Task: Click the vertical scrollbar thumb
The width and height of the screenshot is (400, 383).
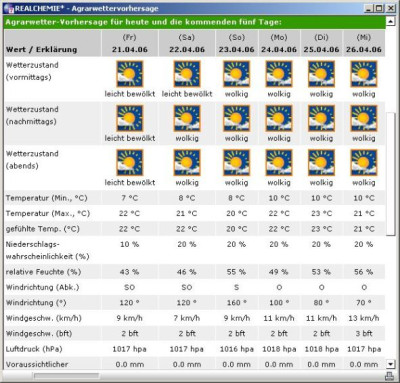Action: pos(390,174)
